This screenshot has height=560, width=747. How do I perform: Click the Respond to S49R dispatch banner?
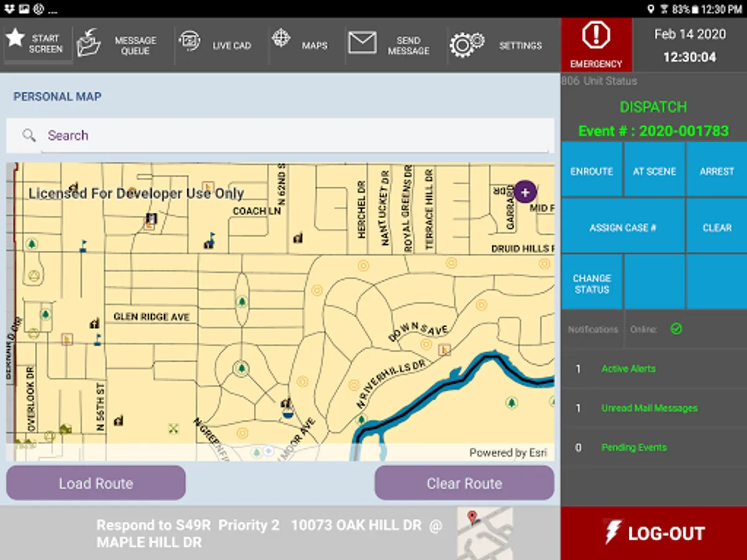coord(269,533)
